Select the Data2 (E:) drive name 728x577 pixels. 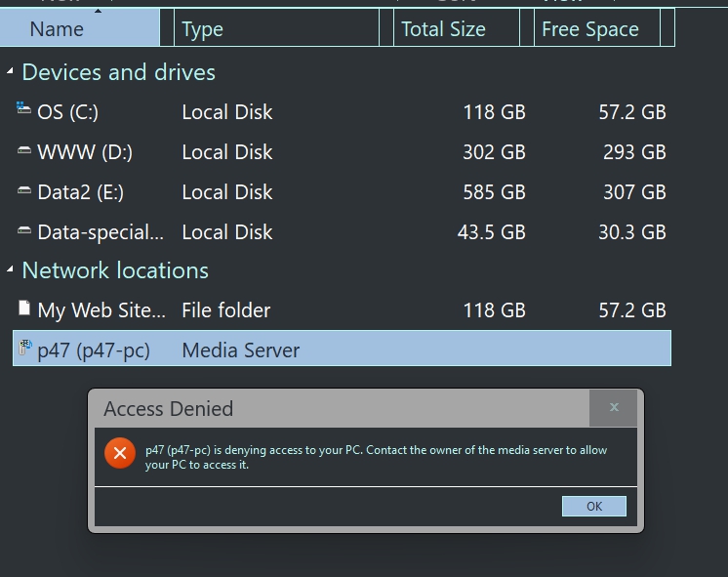pos(80,192)
